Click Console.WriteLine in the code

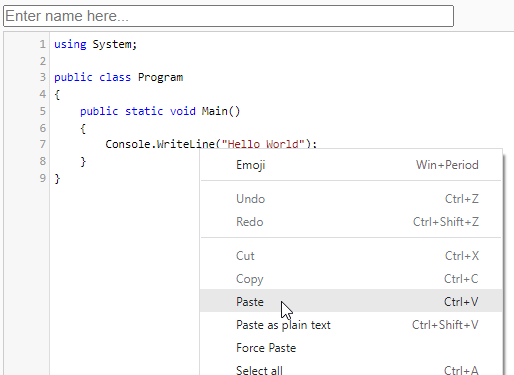coord(160,144)
